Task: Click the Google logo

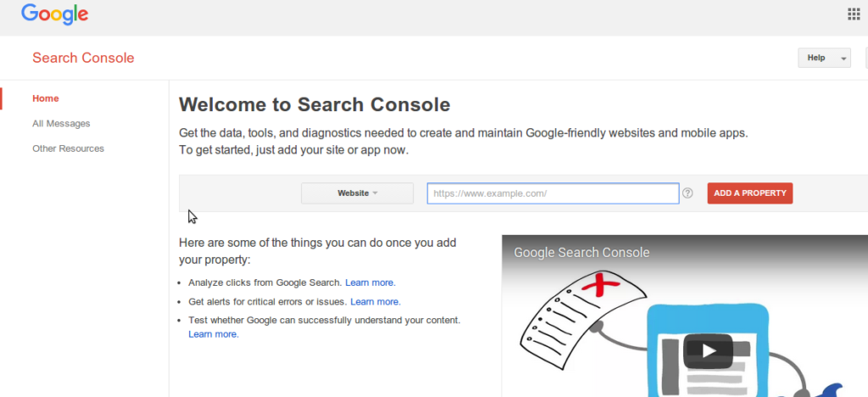Action: coord(55,14)
